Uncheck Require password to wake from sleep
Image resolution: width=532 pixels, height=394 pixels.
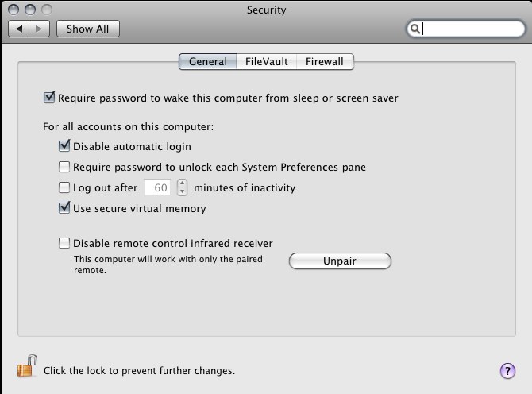pos(49,98)
